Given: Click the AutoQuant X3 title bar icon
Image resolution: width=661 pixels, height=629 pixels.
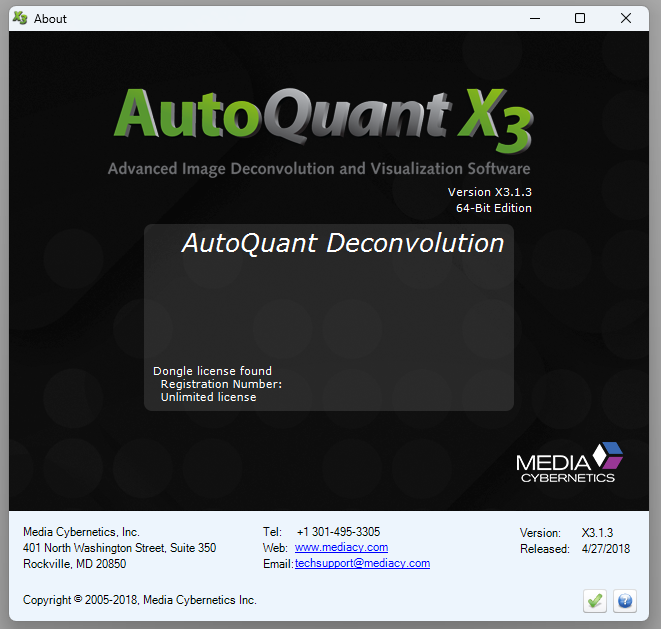Looking at the screenshot, I should pyautogui.click(x=20, y=18).
